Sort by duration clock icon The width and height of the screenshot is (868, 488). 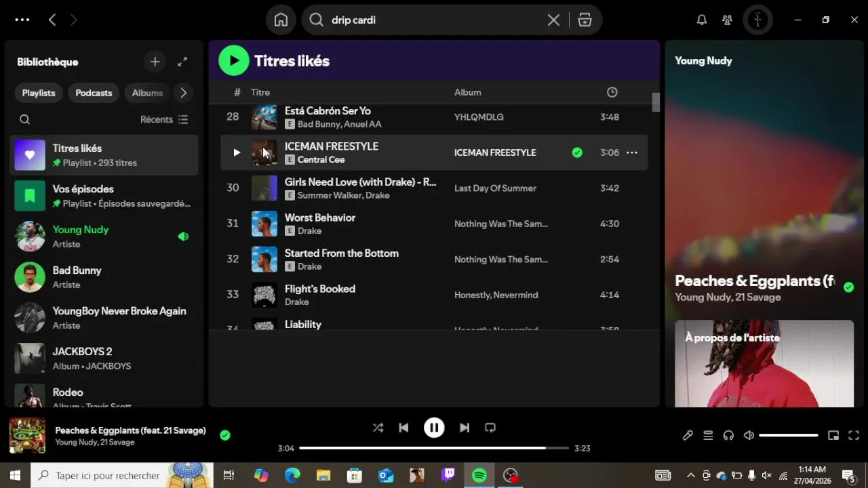coord(612,92)
